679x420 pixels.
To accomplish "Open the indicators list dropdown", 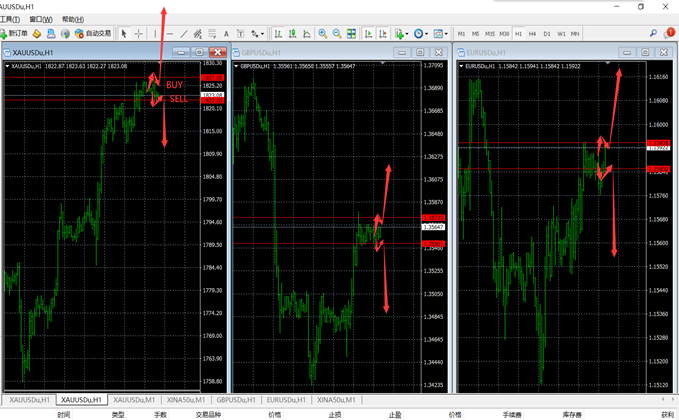I will pyautogui.click(x=401, y=33).
